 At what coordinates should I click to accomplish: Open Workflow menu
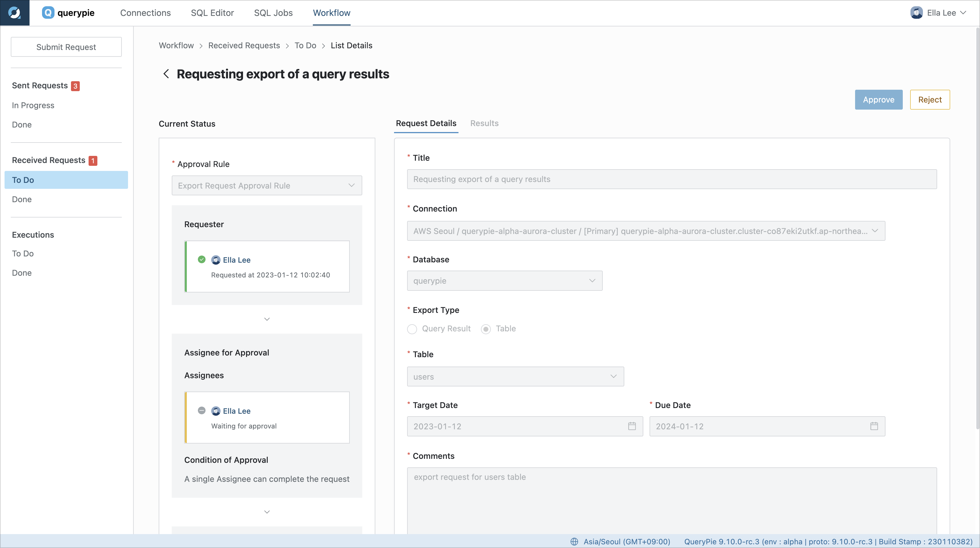pos(331,13)
